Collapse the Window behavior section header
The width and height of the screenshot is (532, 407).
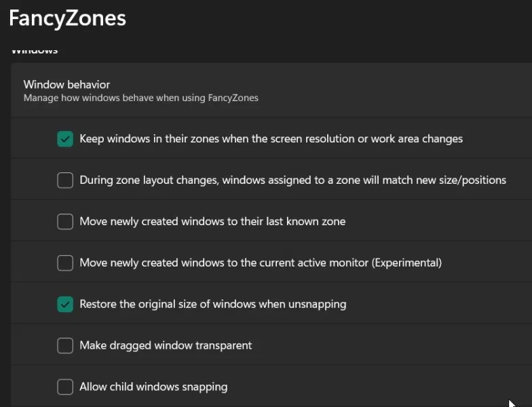pyautogui.click(x=271, y=90)
